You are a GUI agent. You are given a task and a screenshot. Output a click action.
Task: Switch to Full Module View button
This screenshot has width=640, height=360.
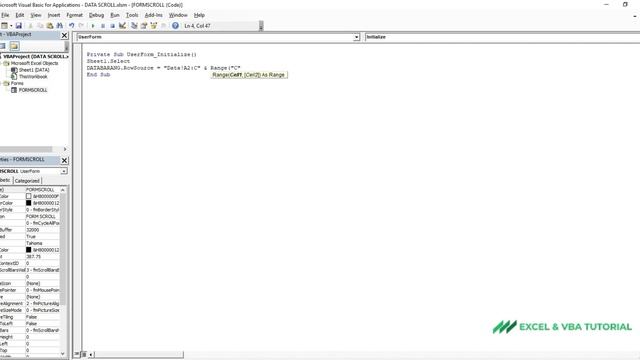pyautogui.click(x=84, y=354)
